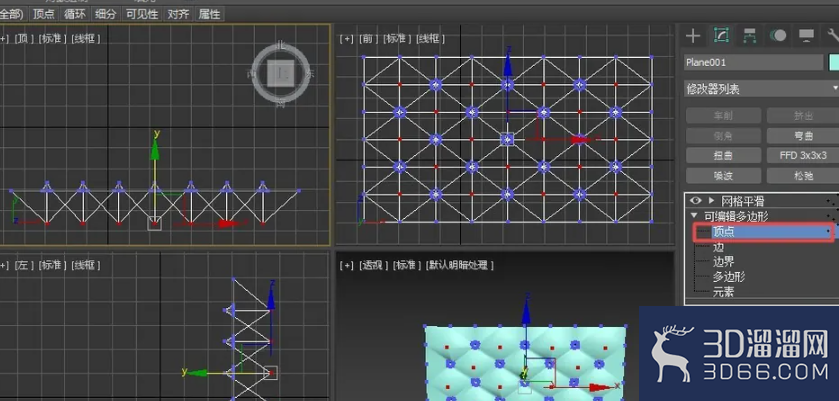Open the [透视] view menu
Image resolution: width=839 pixels, height=401 pixels.
pos(373,265)
